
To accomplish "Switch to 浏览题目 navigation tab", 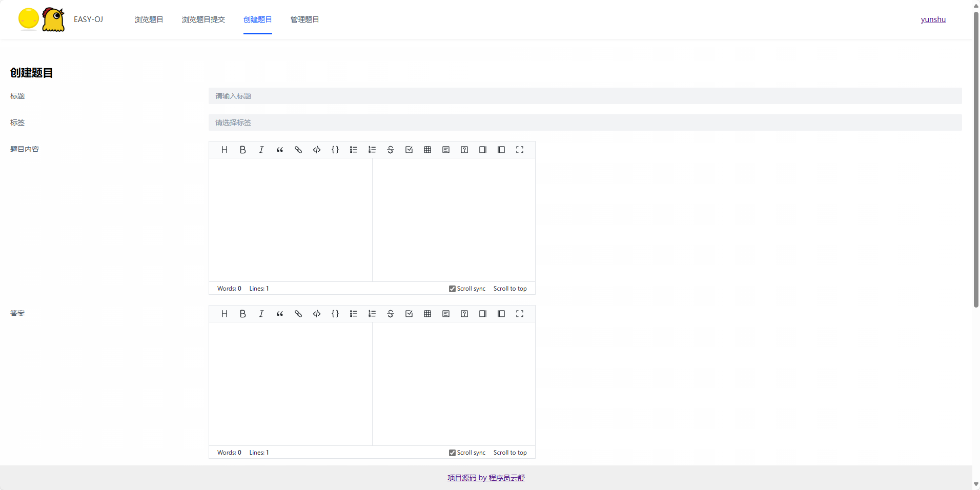I will pos(149,19).
